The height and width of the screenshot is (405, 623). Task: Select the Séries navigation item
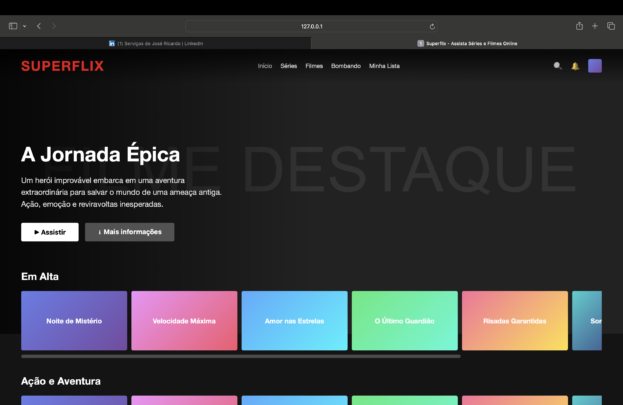click(x=289, y=66)
